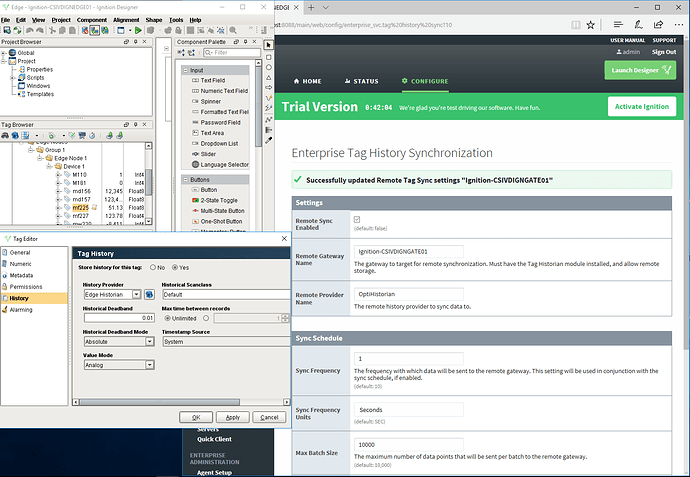The height and width of the screenshot is (477, 690).
Task: Toggle the Remote Sync Enabled checkbox
Action: (357, 219)
